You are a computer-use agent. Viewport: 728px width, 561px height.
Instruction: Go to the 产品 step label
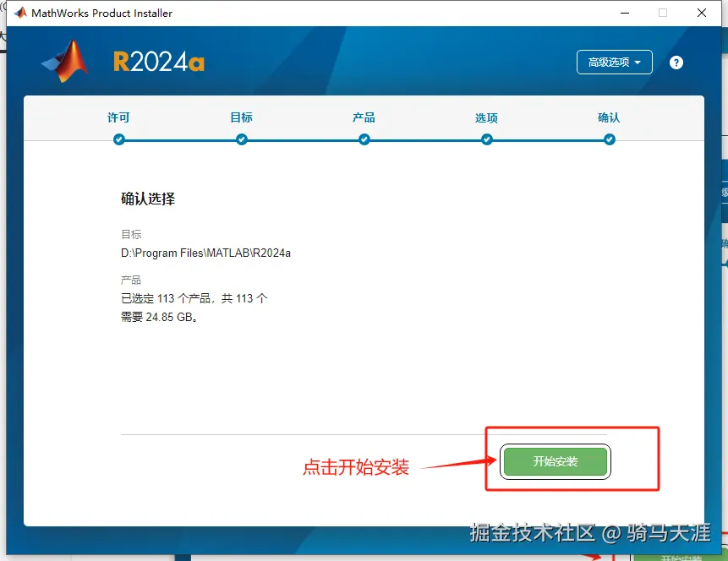[364, 118]
